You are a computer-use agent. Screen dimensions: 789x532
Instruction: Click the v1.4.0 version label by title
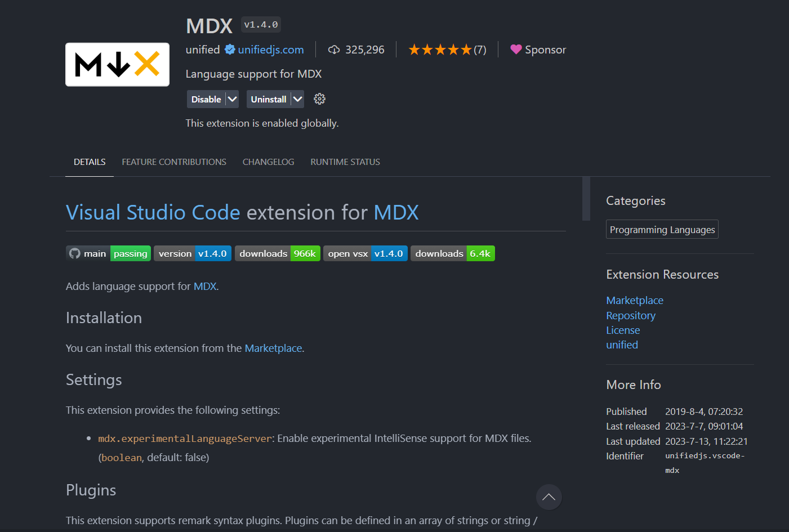(261, 25)
